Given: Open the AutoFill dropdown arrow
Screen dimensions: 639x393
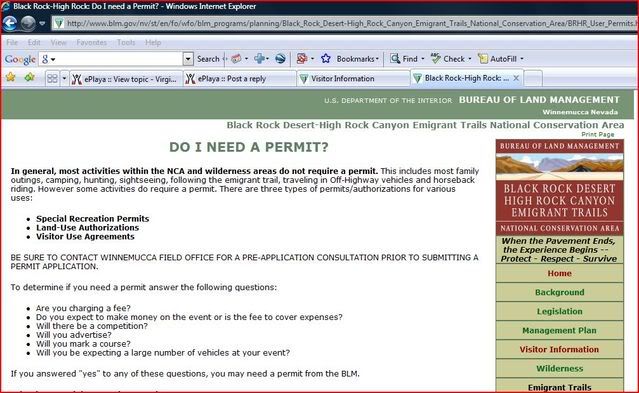Looking at the screenshot, I should coord(522,59).
